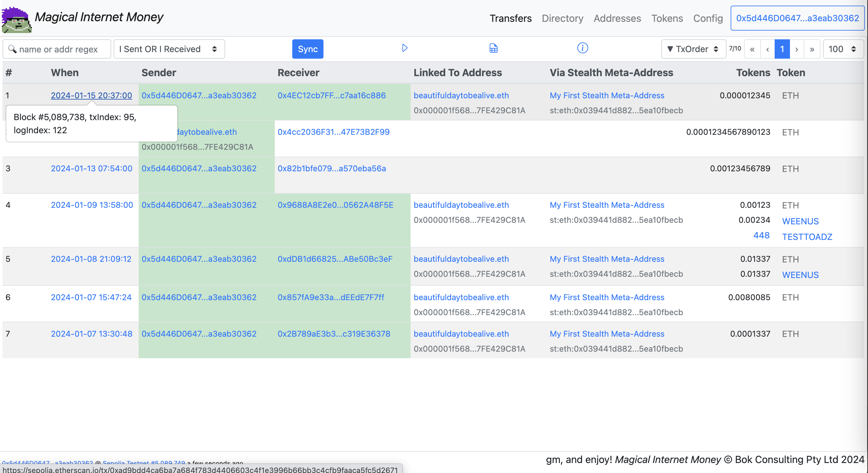Open the WEENUS token link in row 4
The width and height of the screenshot is (868, 473).
click(800, 221)
